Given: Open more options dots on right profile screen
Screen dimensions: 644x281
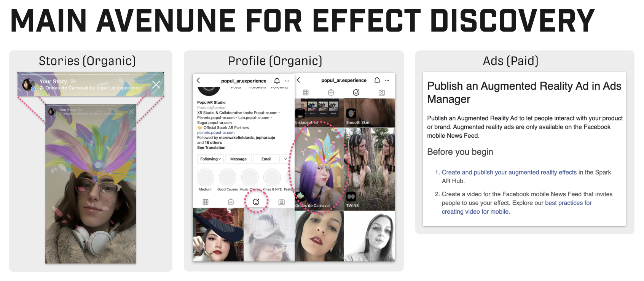Looking at the screenshot, I should pyautogui.click(x=387, y=81).
